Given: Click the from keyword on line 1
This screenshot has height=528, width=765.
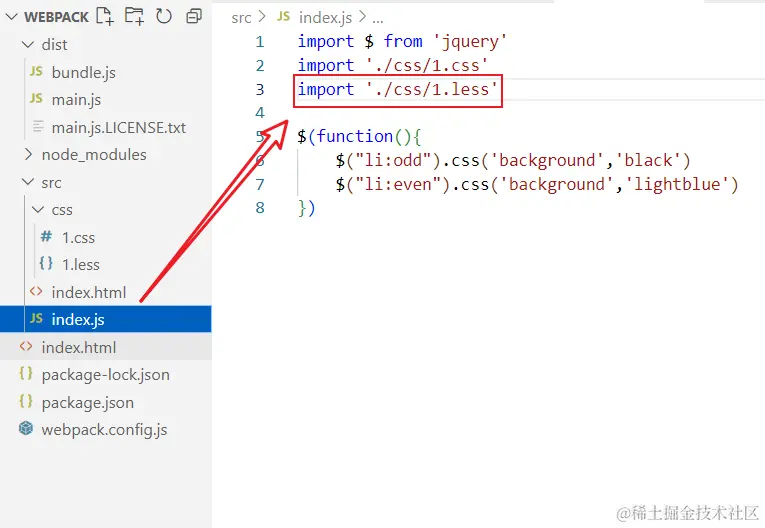Looking at the screenshot, I should 403,41.
